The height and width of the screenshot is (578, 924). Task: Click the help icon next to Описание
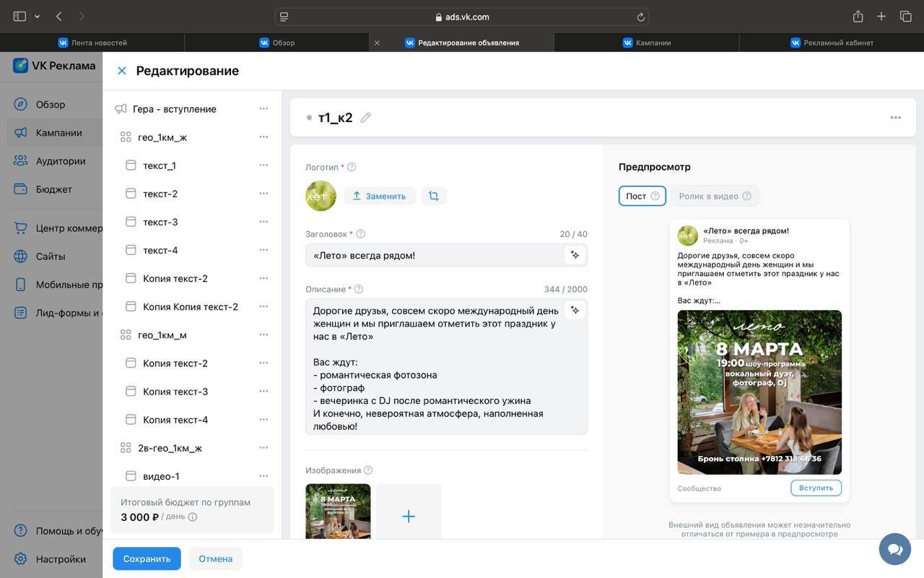(359, 289)
